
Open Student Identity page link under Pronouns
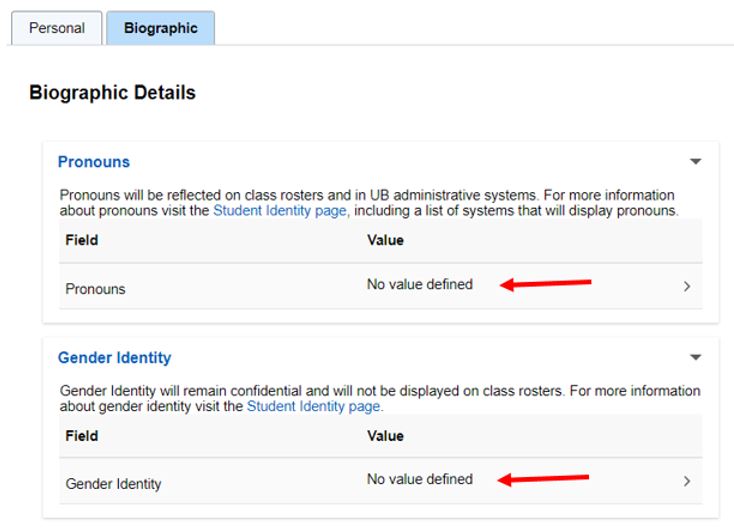pos(280,211)
